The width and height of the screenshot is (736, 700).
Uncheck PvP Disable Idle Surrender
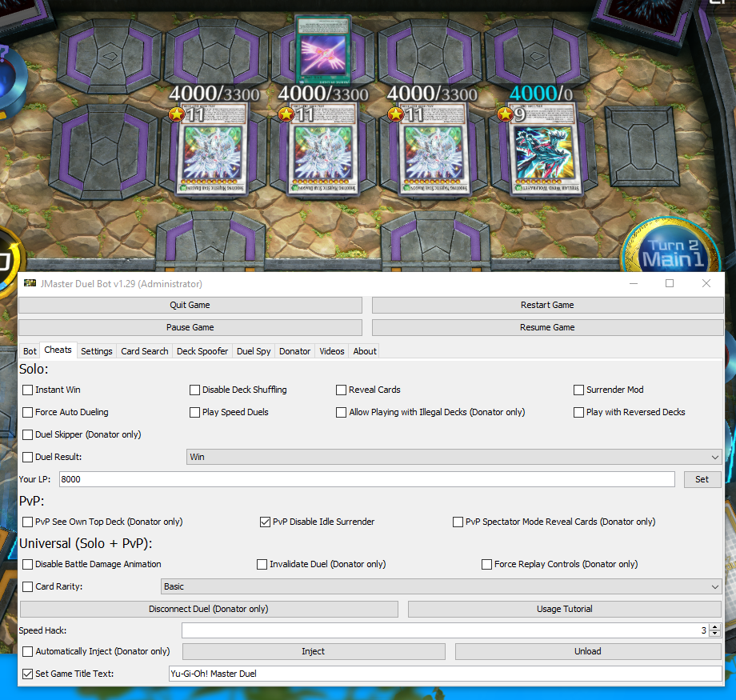pos(266,522)
